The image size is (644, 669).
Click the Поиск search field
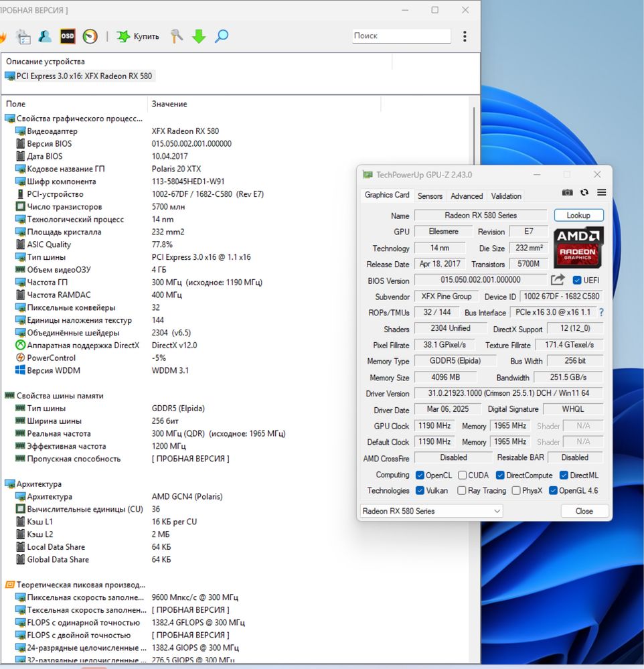[401, 36]
